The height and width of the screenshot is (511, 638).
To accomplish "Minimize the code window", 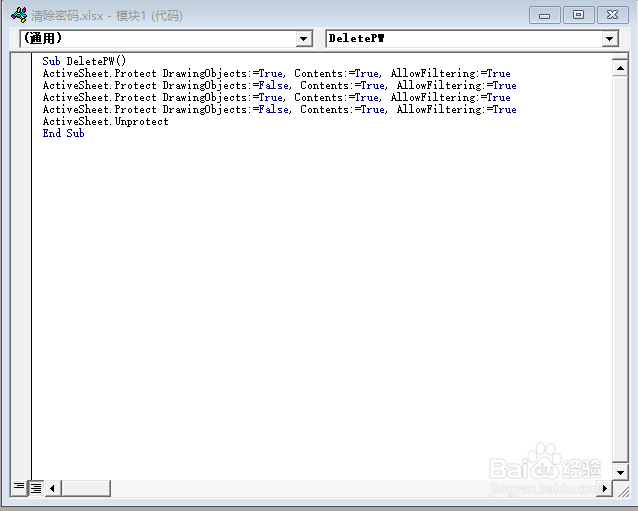I will (545, 15).
